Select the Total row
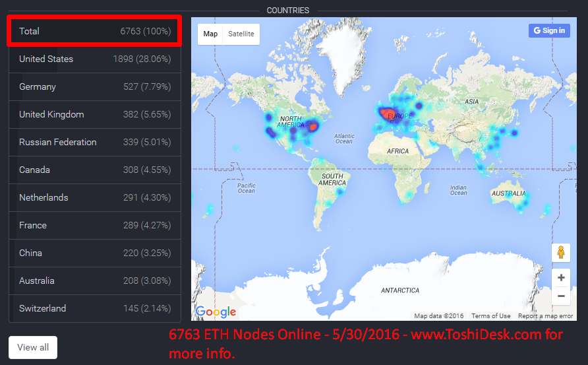This screenshot has height=365, width=588. pos(95,31)
